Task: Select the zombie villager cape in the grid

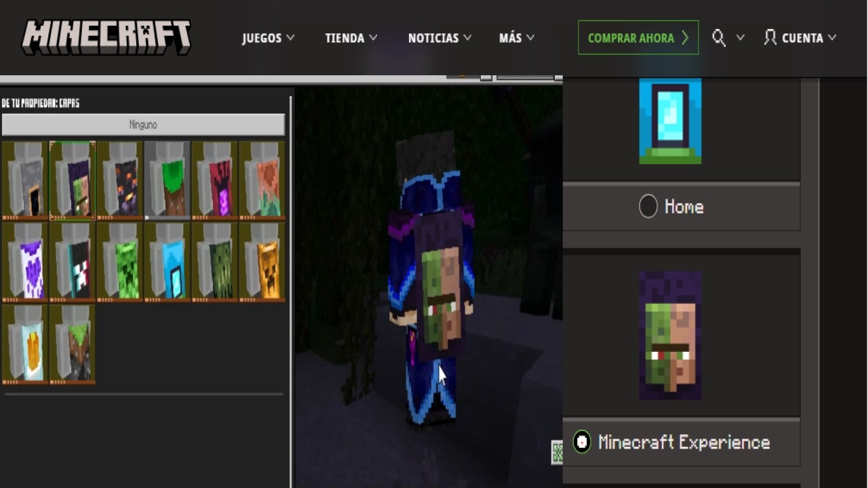Action: 73,180
